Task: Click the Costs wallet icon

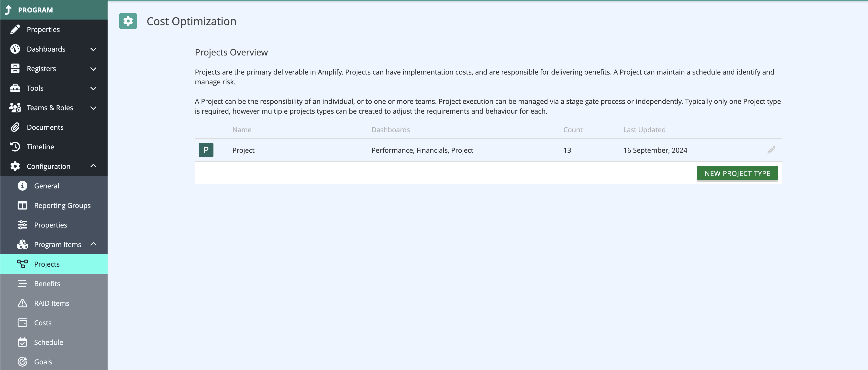Action: pyautogui.click(x=22, y=323)
